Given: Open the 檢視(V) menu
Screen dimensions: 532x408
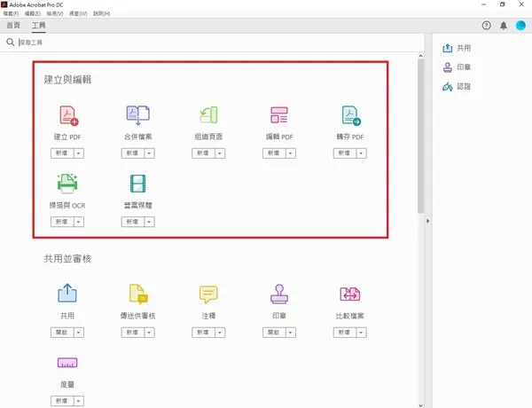Looking at the screenshot, I should 55,13.
